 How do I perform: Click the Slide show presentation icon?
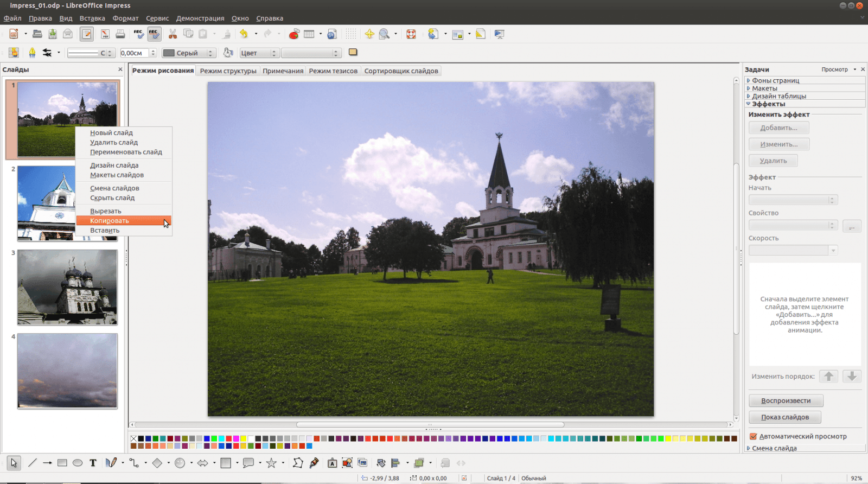click(x=500, y=34)
